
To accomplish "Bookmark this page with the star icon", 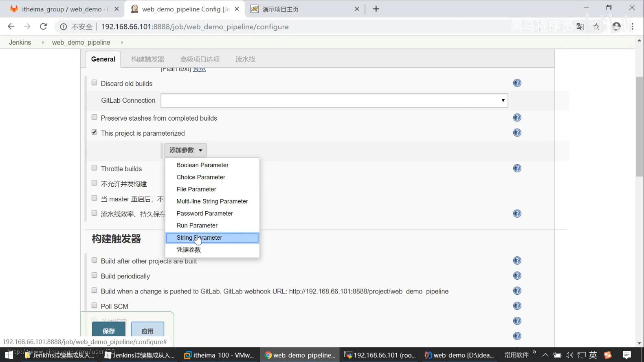I will [x=596, y=26].
